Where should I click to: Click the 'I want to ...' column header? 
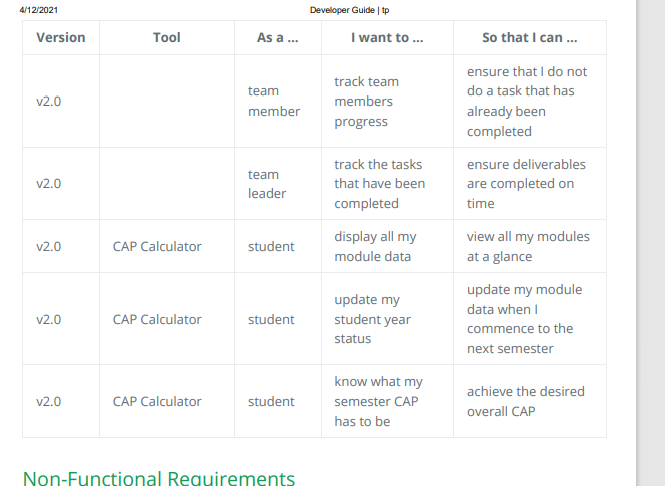pos(387,37)
